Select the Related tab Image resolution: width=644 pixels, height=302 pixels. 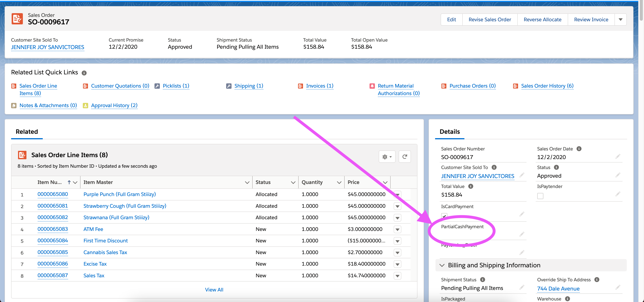coord(27,132)
